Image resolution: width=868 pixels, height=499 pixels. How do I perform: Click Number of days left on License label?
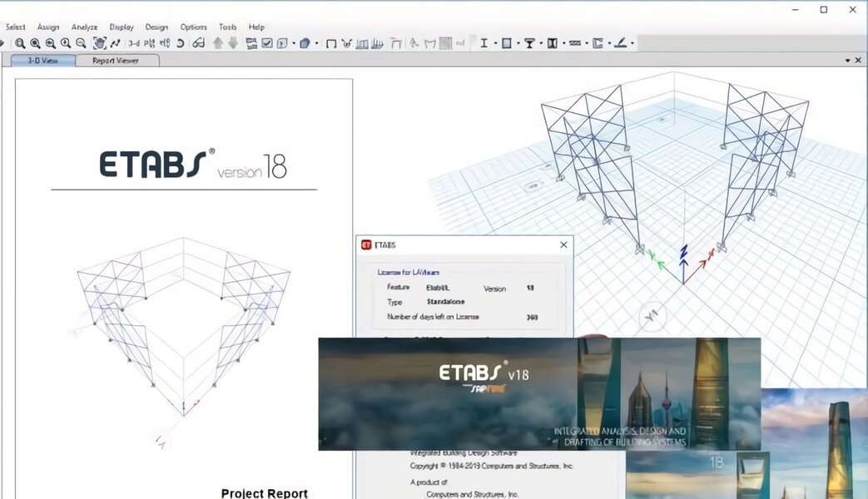(433, 317)
